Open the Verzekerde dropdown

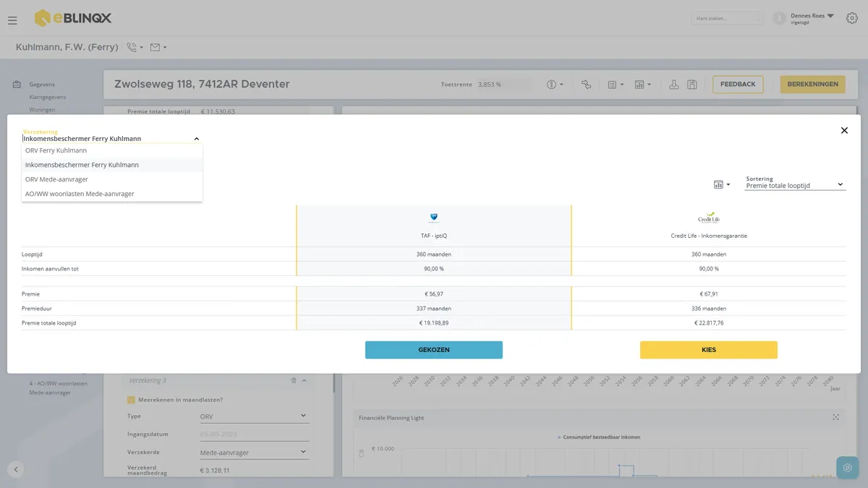[x=254, y=453]
